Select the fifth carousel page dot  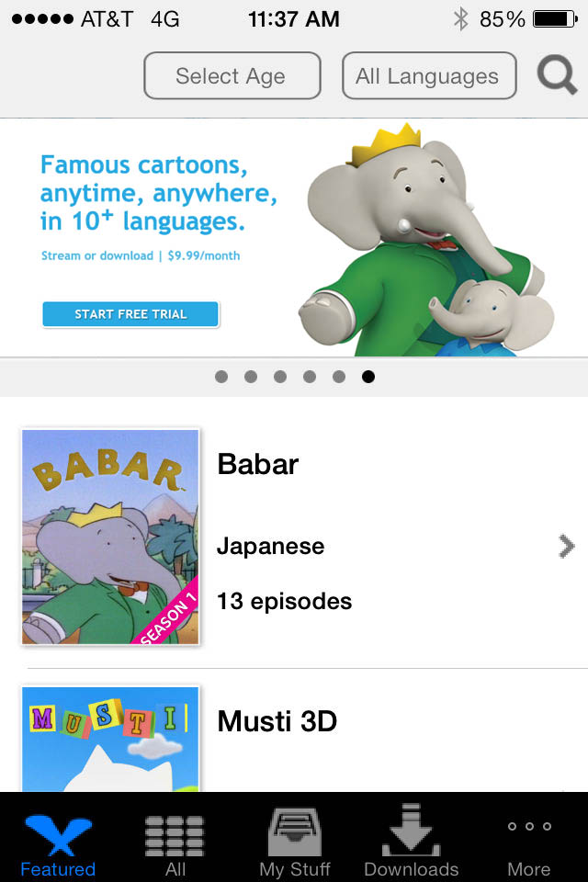(x=339, y=377)
